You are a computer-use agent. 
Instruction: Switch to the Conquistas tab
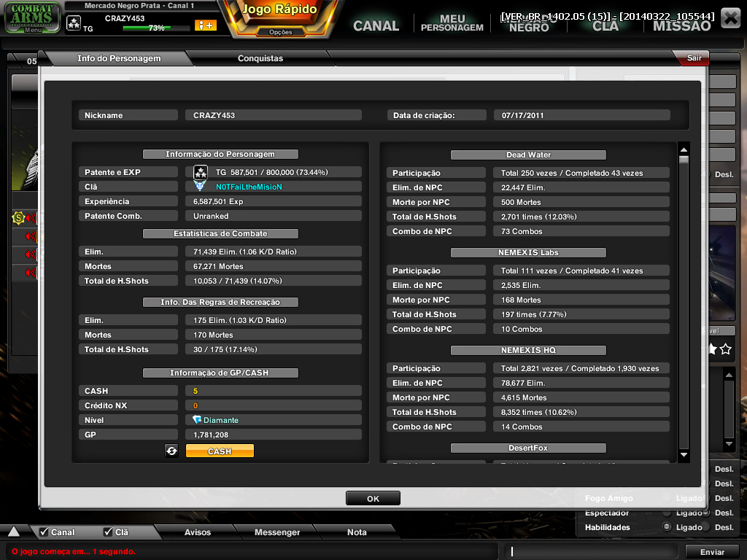coord(260,58)
